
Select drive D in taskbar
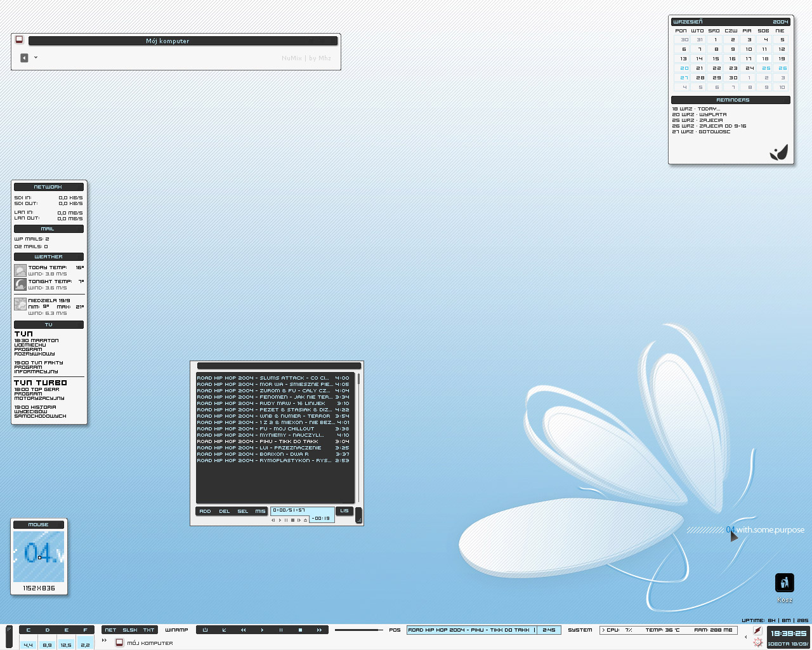(47, 630)
